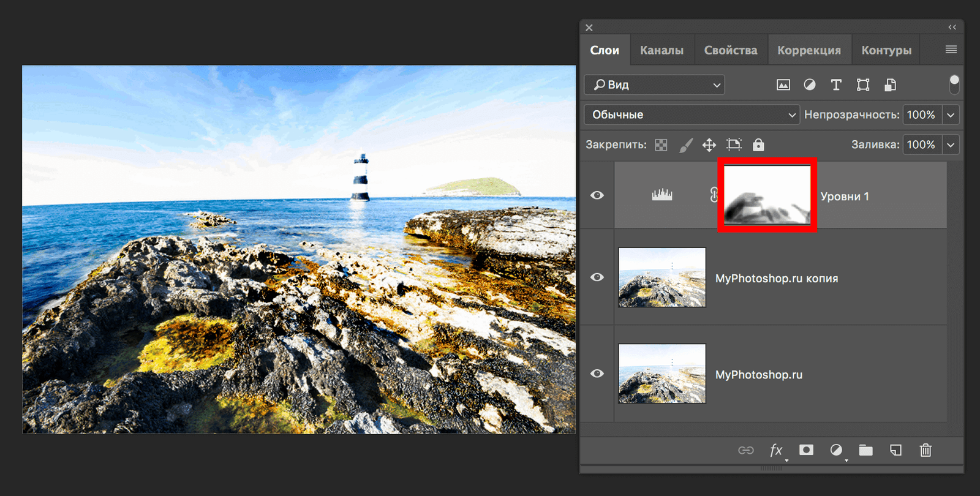Click the lock transparent pixels icon
The image size is (980, 496).
[661, 145]
